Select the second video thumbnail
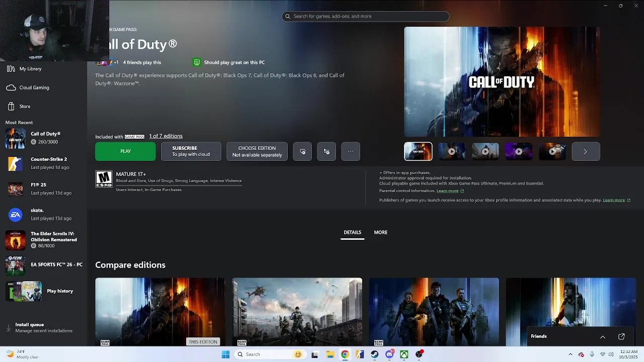644x362 pixels. (x=452, y=151)
